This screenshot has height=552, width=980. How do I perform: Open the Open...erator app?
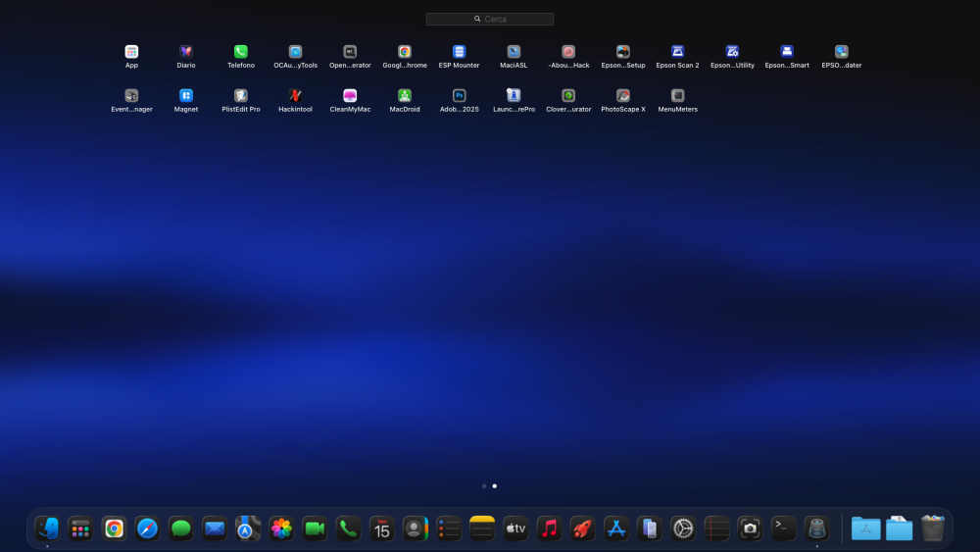click(x=350, y=52)
